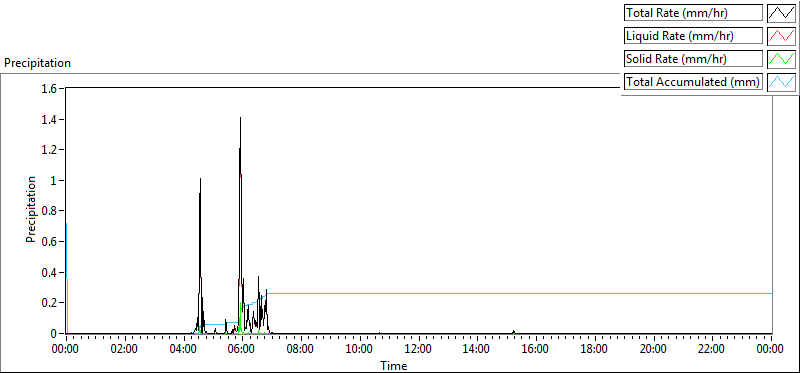The height and width of the screenshot is (373, 800).
Task: Click the first 00:00 x-axis start time
Action: click(67, 350)
